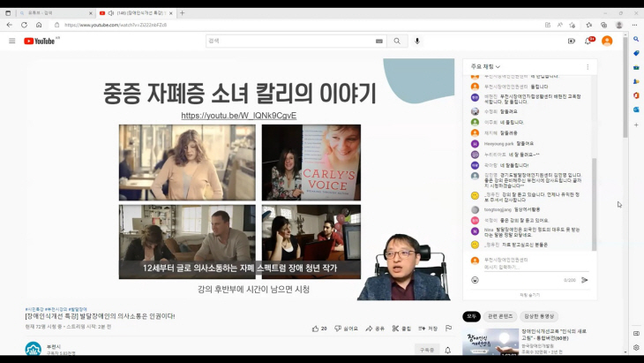
Task: Click the #발달장애 hashtag above the title
Action: [x=78, y=309]
